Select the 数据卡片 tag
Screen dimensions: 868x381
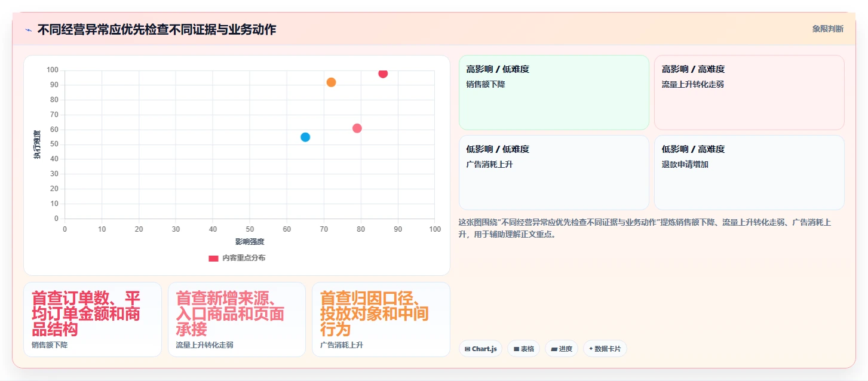point(605,349)
